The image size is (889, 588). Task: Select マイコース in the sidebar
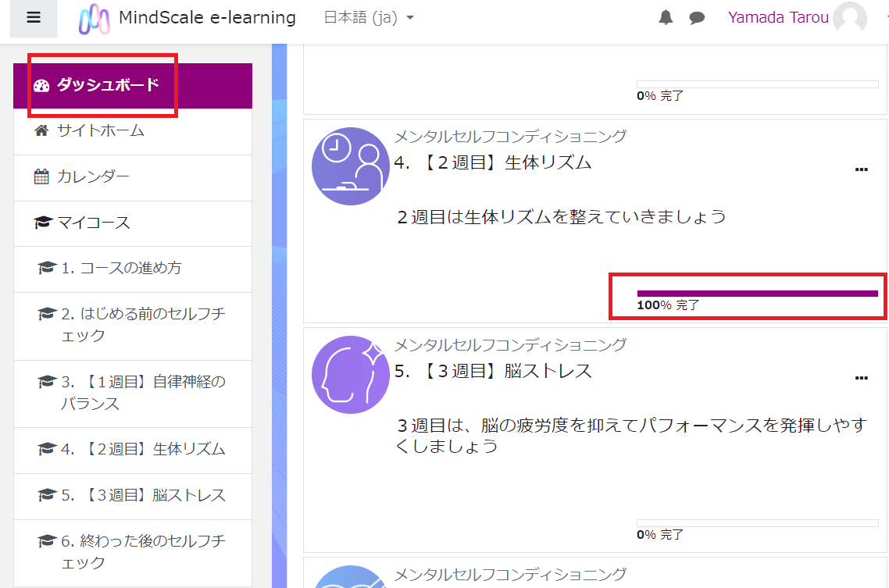click(x=133, y=223)
